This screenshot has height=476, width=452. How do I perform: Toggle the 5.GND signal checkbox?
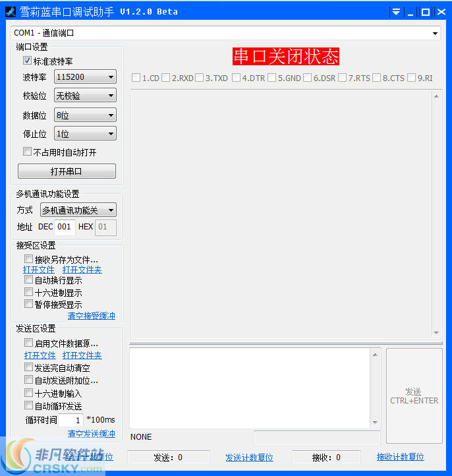(x=272, y=78)
